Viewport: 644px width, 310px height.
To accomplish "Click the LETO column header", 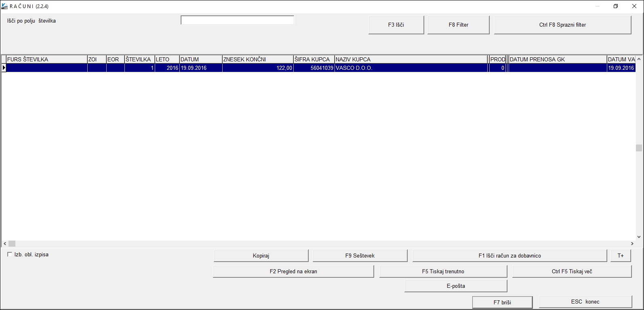I will click(x=167, y=59).
